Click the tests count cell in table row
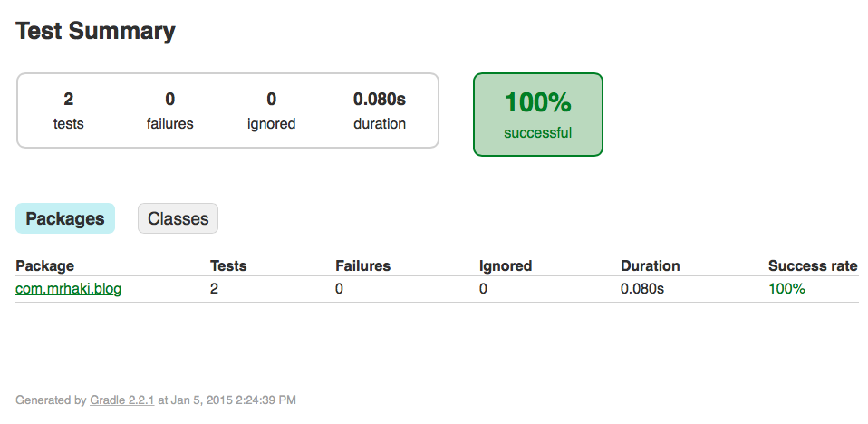The image size is (868, 424). [214, 288]
